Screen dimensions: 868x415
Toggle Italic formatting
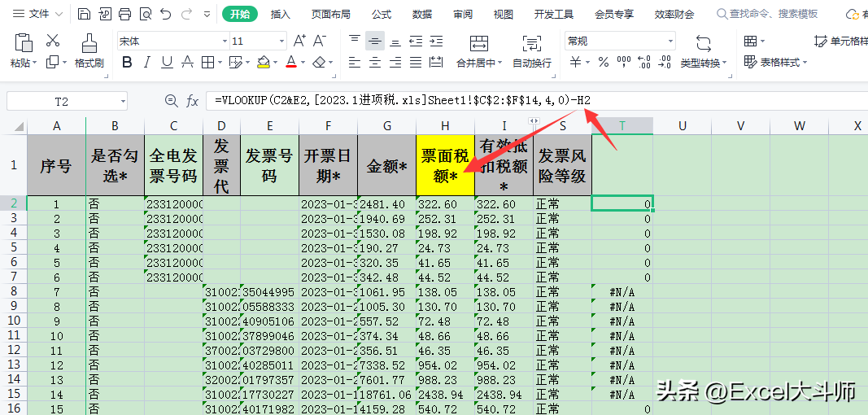click(147, 62)
